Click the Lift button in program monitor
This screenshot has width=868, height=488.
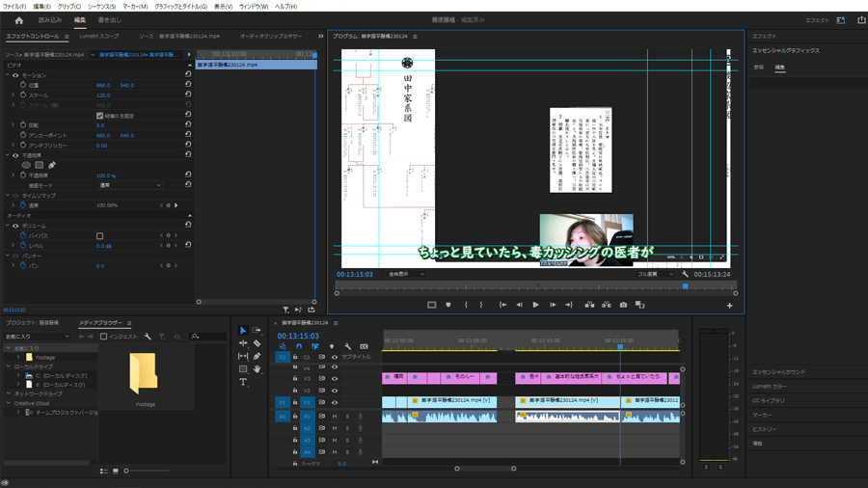[589, 305]
